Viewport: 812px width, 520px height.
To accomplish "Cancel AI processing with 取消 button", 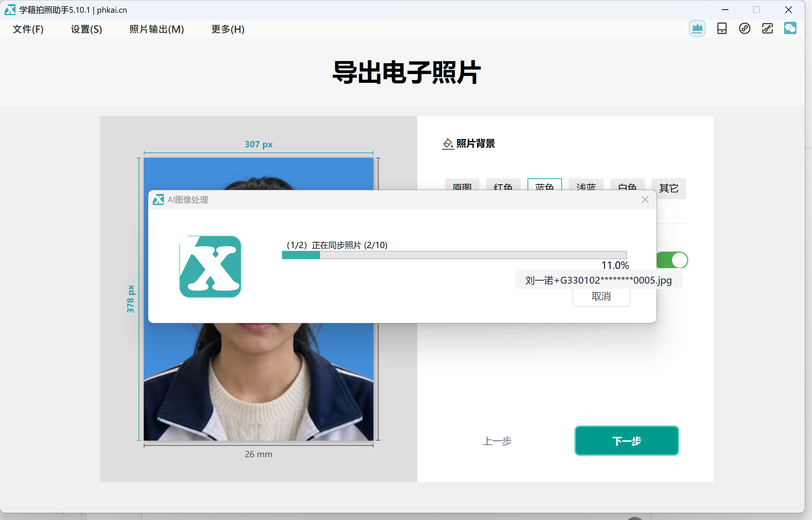I will [601, 297].
